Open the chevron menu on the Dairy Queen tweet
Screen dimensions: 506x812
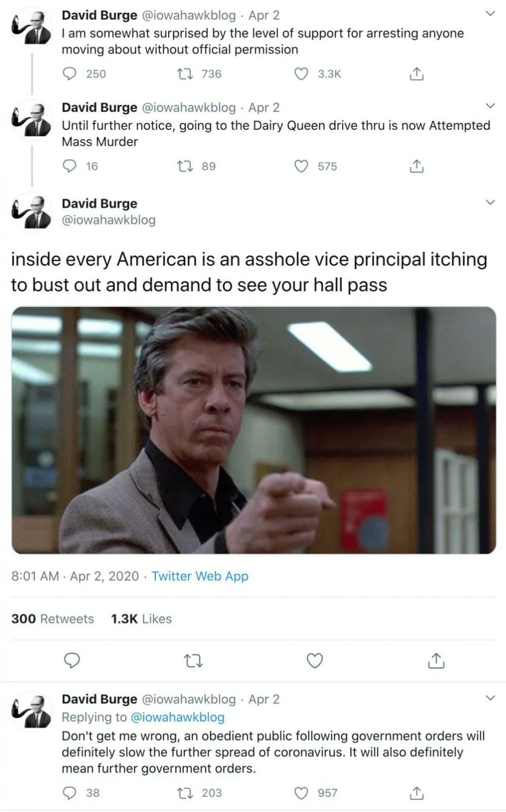pyautogui.click(x=490, y=106)
